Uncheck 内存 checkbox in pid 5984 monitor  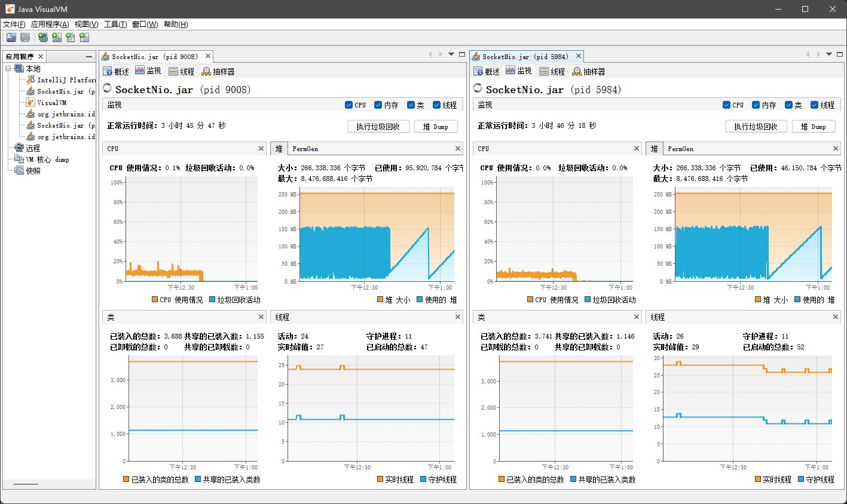tap(756, 105)
